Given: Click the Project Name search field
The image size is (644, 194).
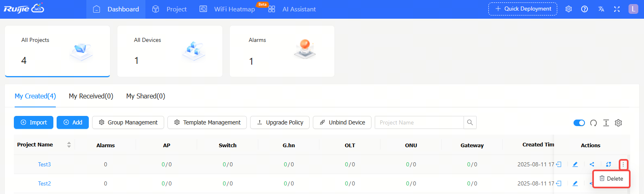Looking at the screenshot, I should click(x=419, y=122).
